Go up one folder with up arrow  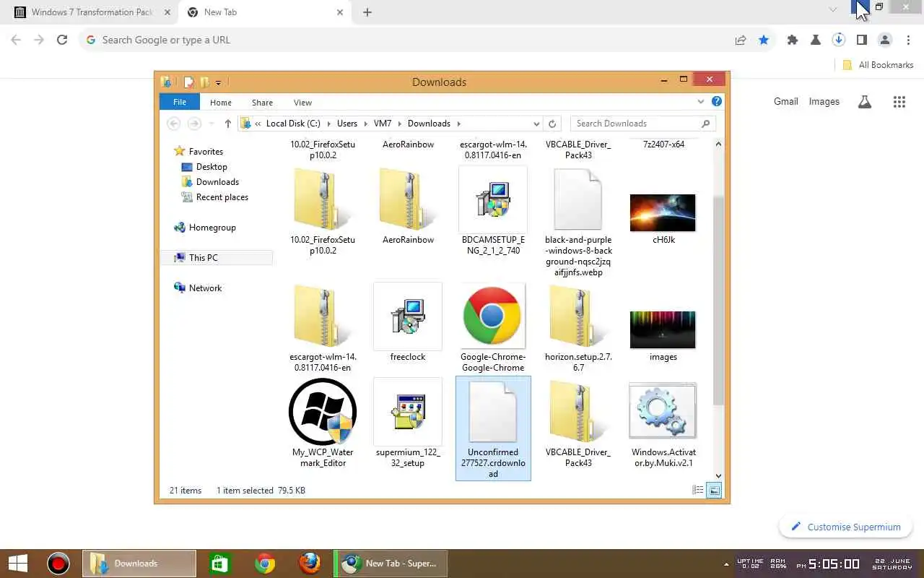[228, 124]
